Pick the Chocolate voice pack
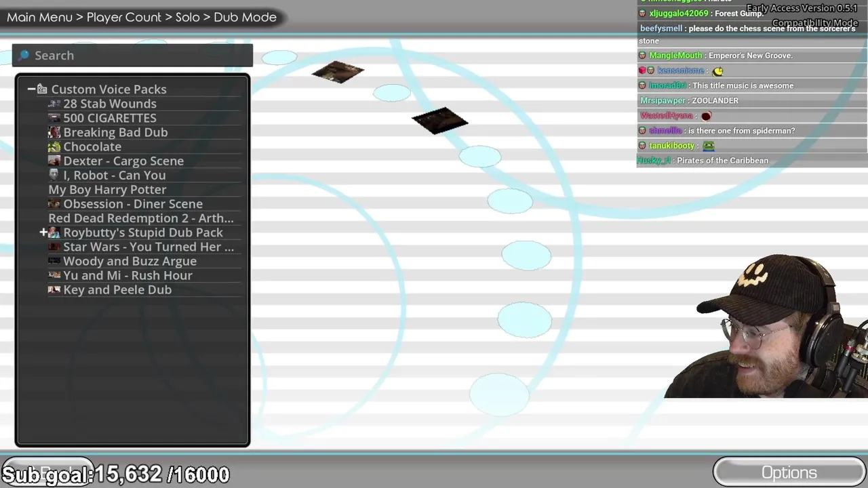 (x=92, y=146)
